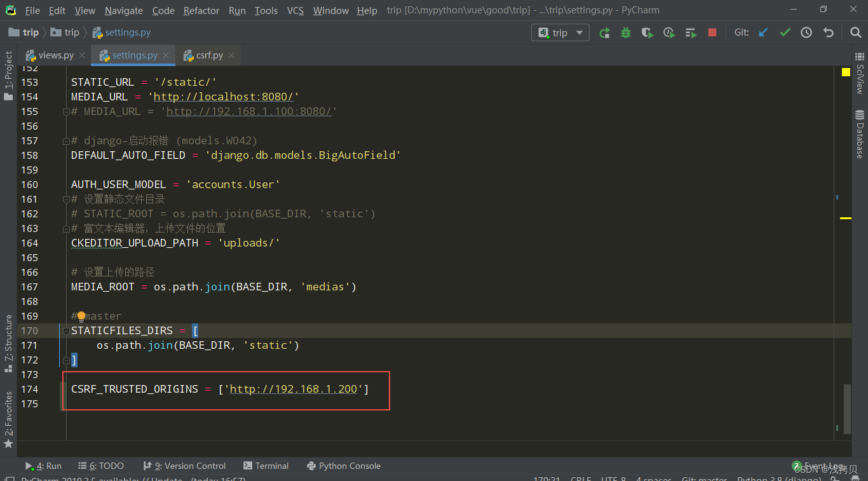Revert changes with the Git rollback arrow
Viewport: 868px width, 481px height.
(828, 32)
